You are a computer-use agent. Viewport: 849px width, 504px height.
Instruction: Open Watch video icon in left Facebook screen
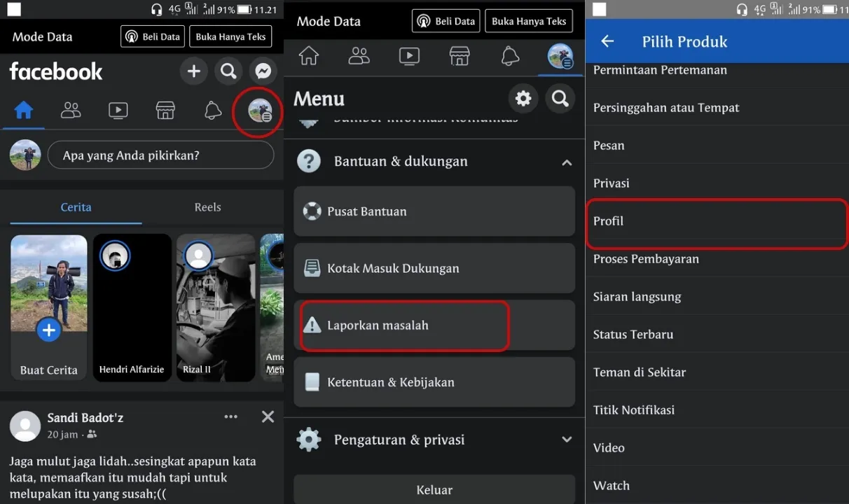118,111
